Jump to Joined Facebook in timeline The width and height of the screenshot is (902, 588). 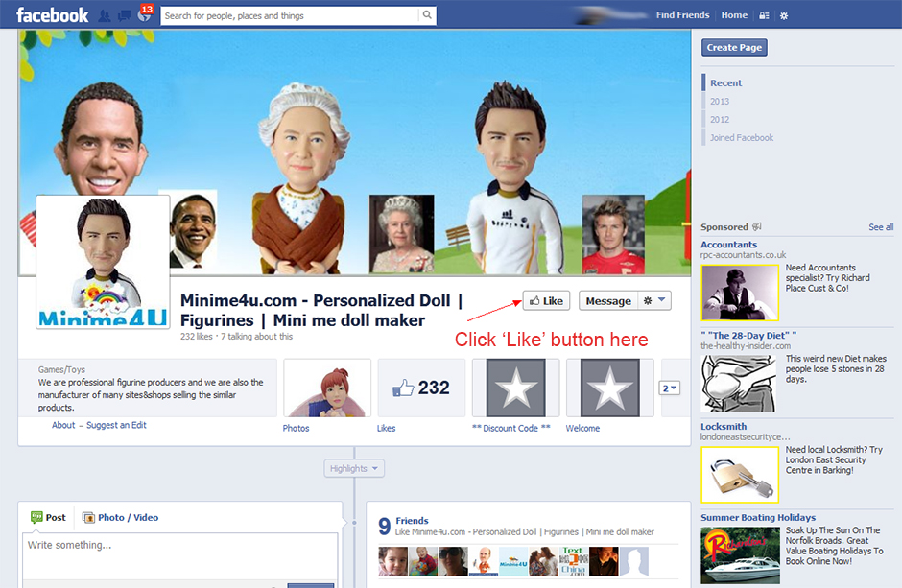tap(742, 138)
